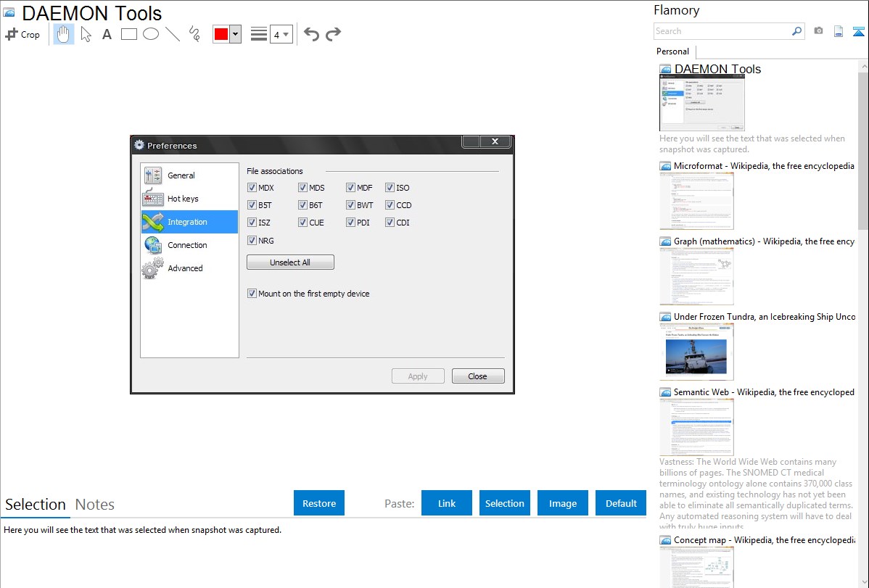Uncheck the B6T file association
Screen dimensions: 869x588
(x=302, y=205)
